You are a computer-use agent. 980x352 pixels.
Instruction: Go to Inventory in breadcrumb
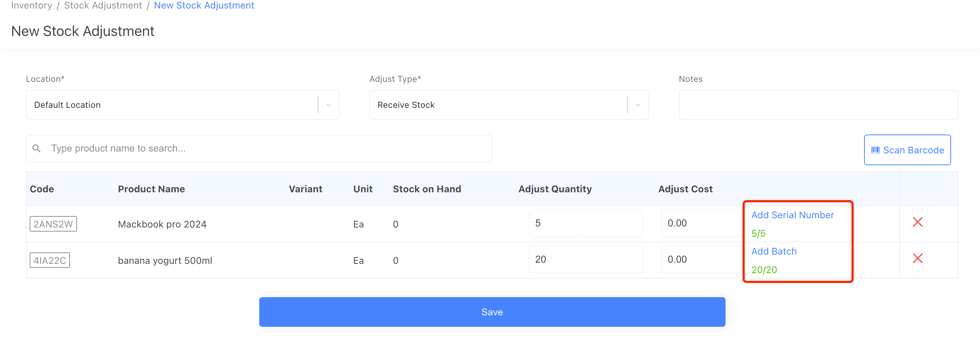[x=31, y=6]
